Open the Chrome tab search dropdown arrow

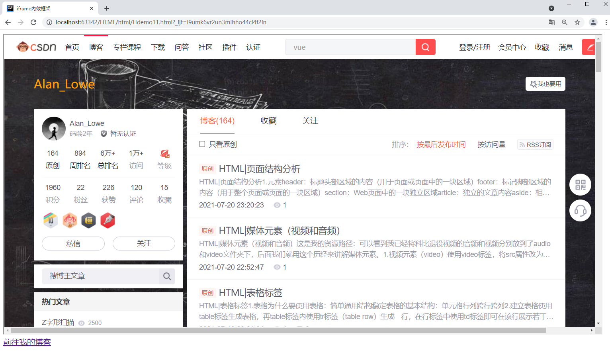pyautogui.click(x=551, y=8)
